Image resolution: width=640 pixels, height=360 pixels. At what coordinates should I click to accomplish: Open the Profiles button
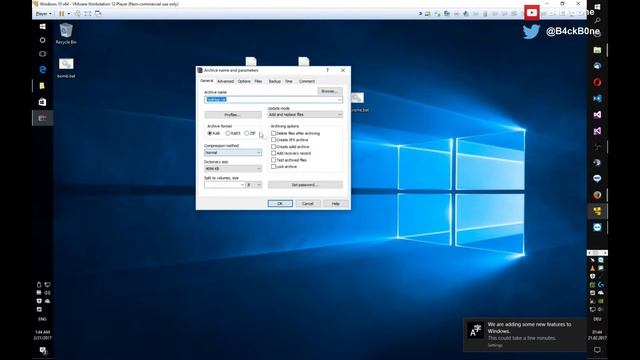[x=233, y=115]
